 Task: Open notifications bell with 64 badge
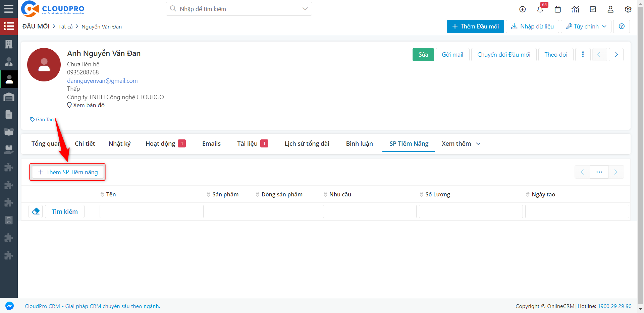(x=540, y=9)
